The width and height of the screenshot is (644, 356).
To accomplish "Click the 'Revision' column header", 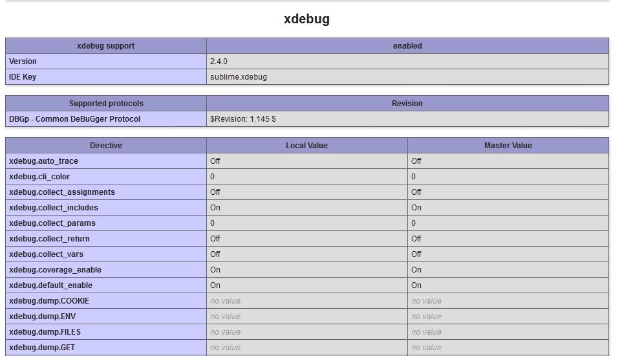I will pos(407,104).
